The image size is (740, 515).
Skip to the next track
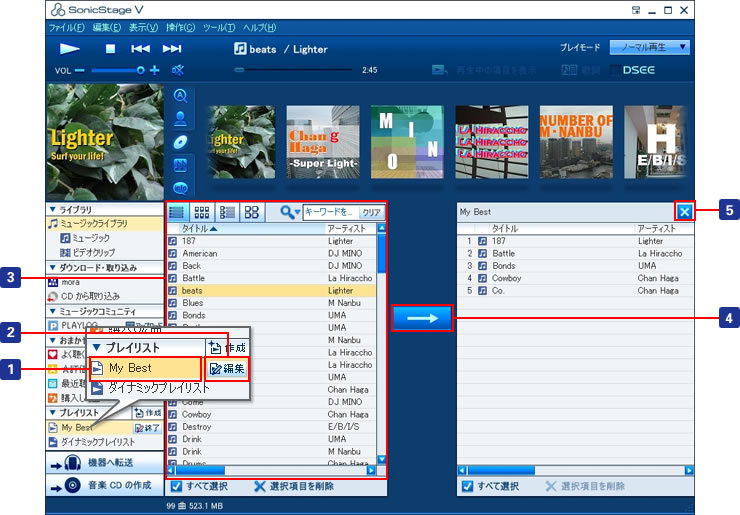pyautogui.click(x=172, y=48)
